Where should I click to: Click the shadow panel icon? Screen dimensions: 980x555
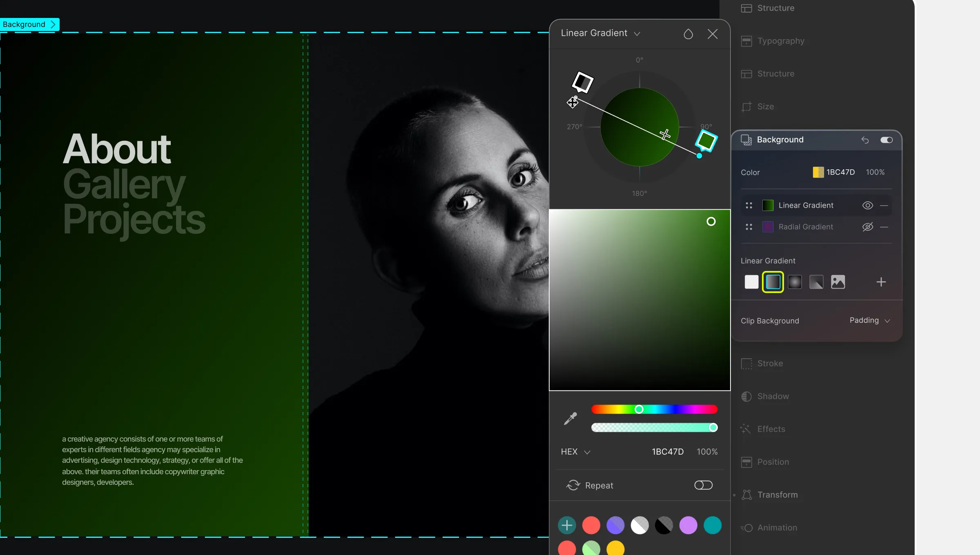(747, 395)
